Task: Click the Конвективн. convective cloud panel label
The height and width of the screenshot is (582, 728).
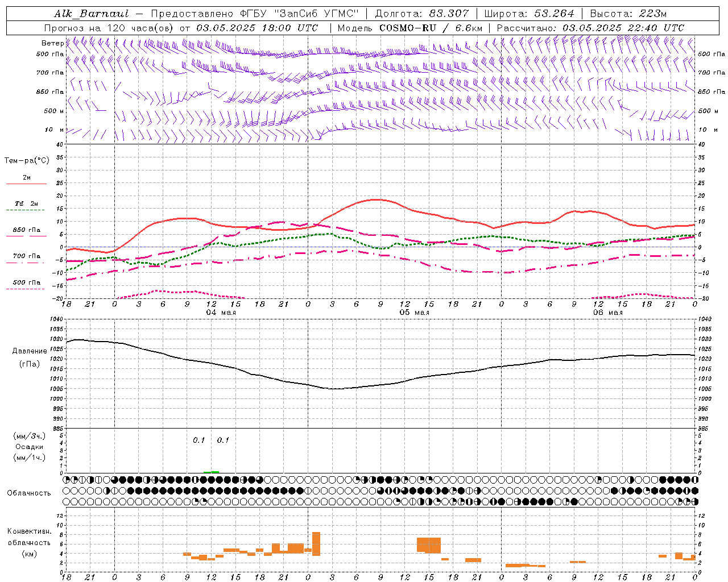Action: pyautogui.click(x=29, y=531)
